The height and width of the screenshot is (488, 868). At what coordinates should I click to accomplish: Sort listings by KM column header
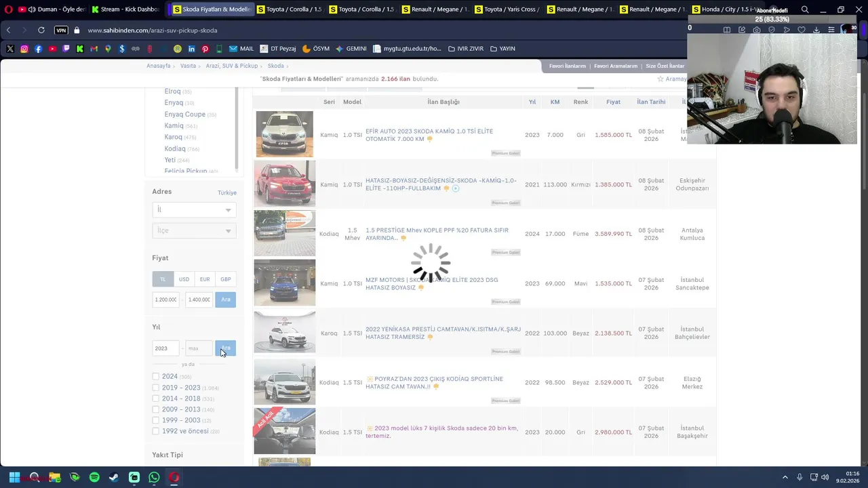555,102
